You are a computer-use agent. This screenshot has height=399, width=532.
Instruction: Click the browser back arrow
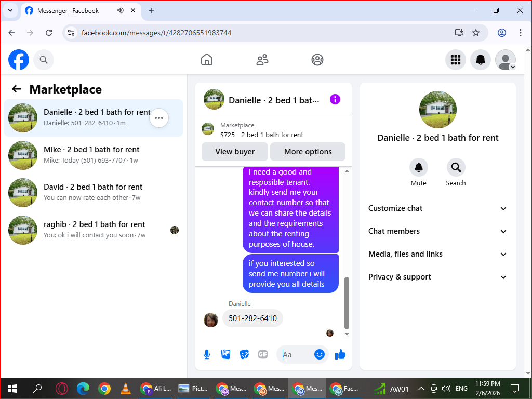point(11,33)
